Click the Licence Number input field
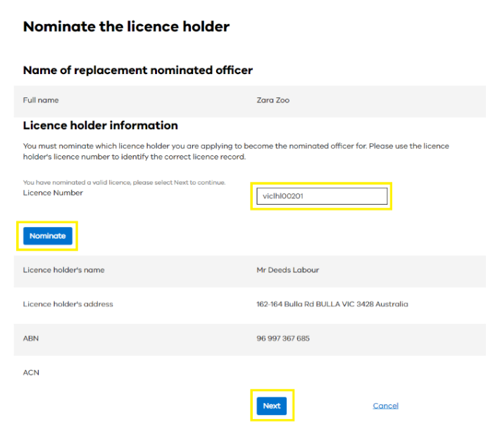This screenshot has height=445, width=500. pos(322,196)
